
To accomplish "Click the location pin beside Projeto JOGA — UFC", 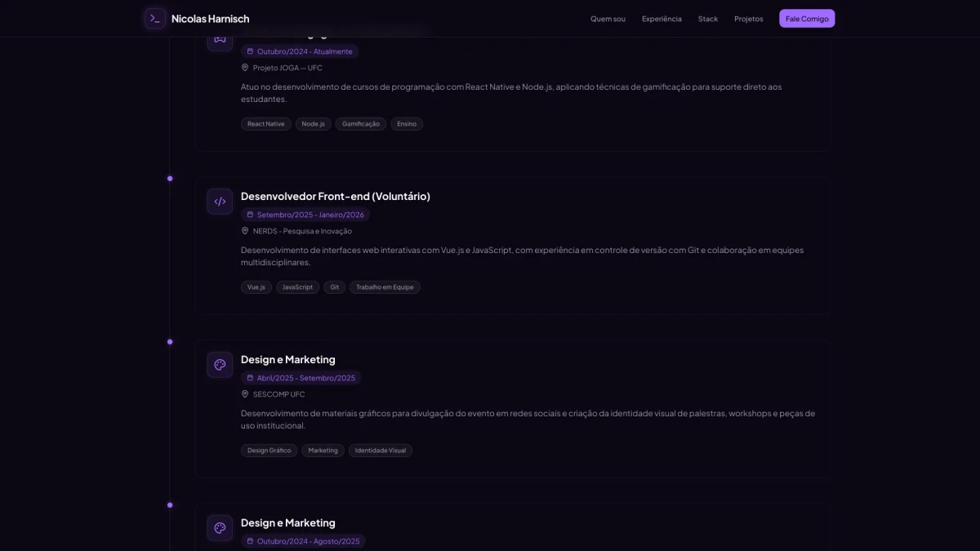I will pos(245,68).
